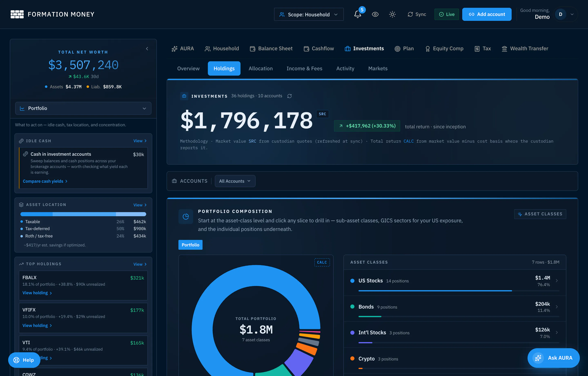Click the refresh icon beside 10 accounts
The image size is (588, 376).
289,96
